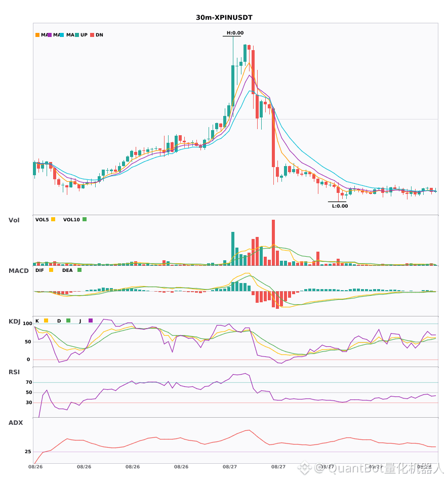This screenshot has height=481, width=448.
Task: Click the 50 axis value in RSI panel
Action: [29, 392]
